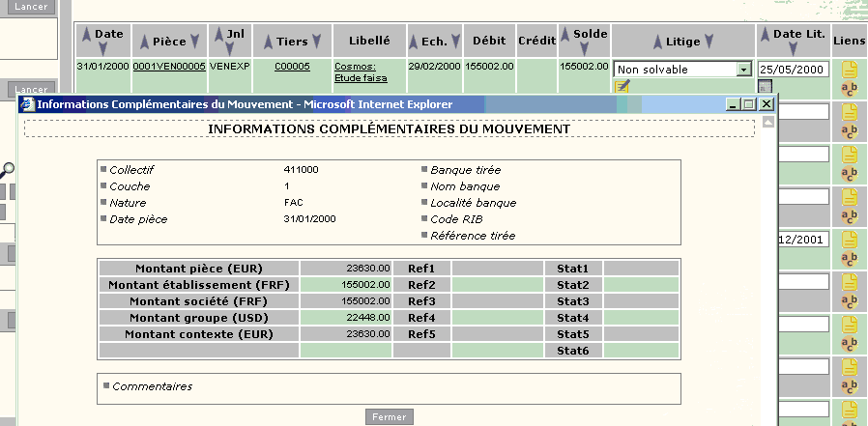Open piece link 0001VEN00005
Viewport: 868px width, 426px height.
point(169,67)
